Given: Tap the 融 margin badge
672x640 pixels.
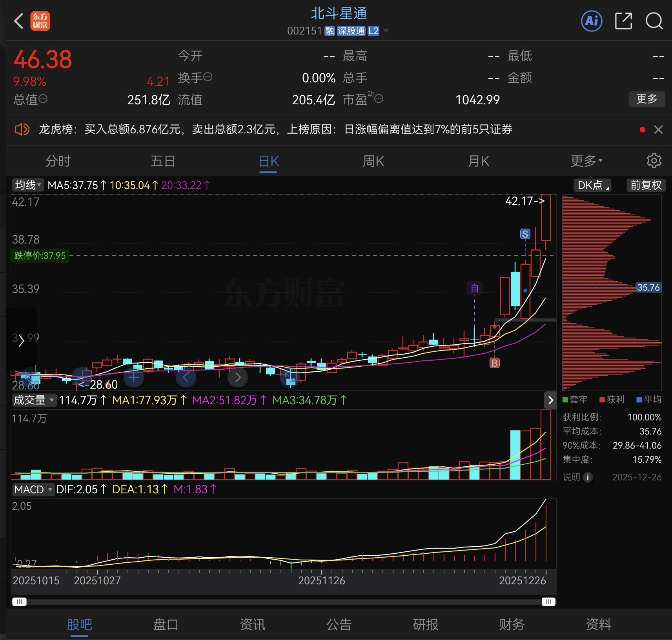Looking at the screenshot, I should (x=330, y=31).
